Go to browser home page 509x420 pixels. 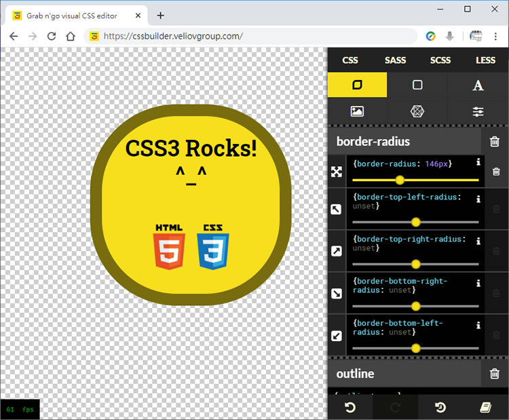click(71, 36)
